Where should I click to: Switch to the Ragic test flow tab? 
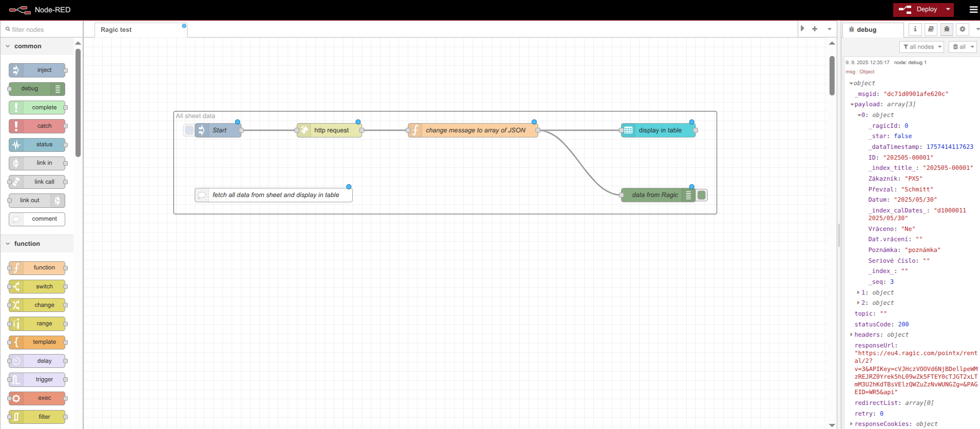(117, 30)
